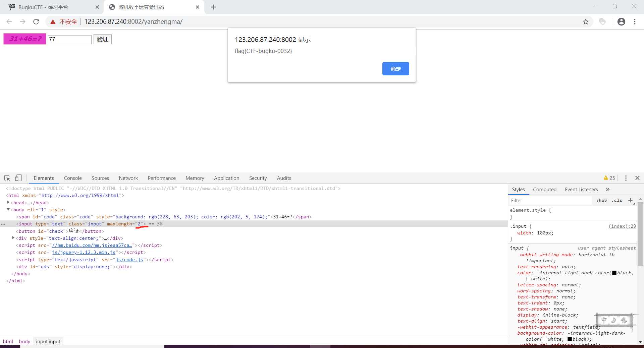
Task: Click the browser forward arrow
Action: (22, 22)
